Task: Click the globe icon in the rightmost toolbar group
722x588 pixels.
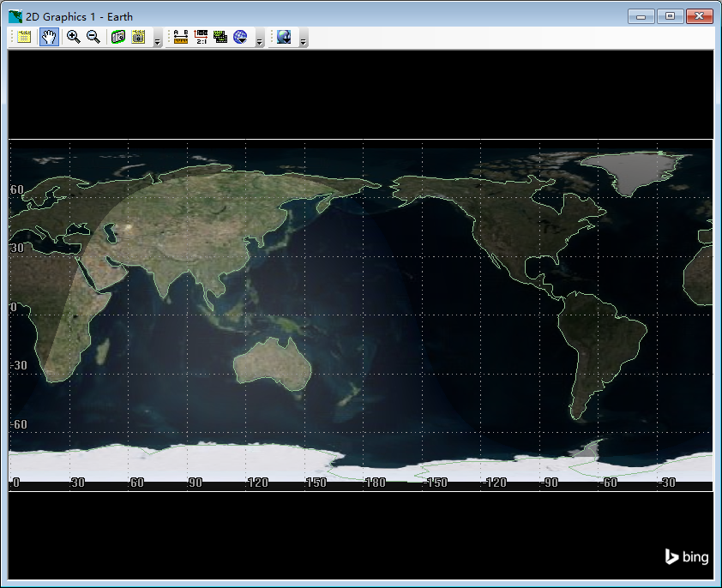Action: [x=284, y=37]
